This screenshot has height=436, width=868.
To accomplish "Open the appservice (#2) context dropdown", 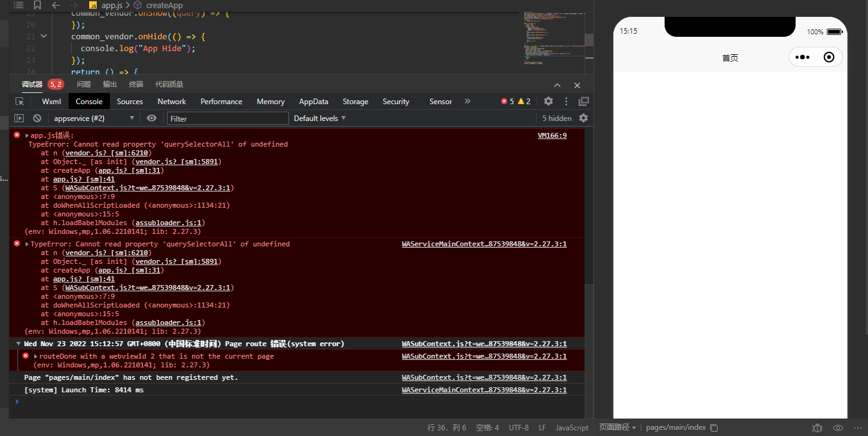I will coord(94,118).
